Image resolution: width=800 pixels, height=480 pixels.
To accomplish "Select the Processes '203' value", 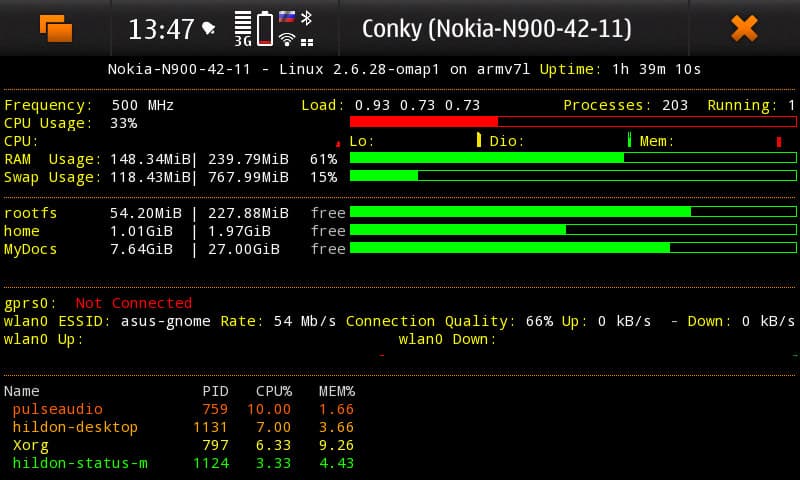I will (x=675, y=106).
